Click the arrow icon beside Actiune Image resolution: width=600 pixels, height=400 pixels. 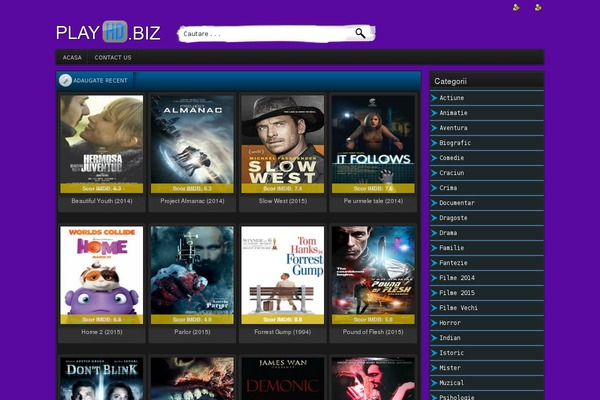434,98
